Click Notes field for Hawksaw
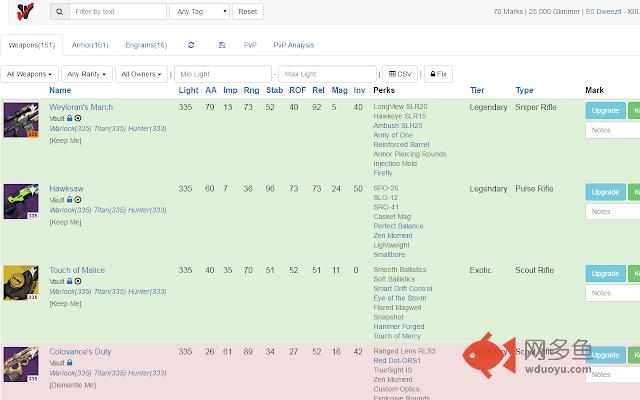Viewport: 640px width, 400px height. [613, 211]
